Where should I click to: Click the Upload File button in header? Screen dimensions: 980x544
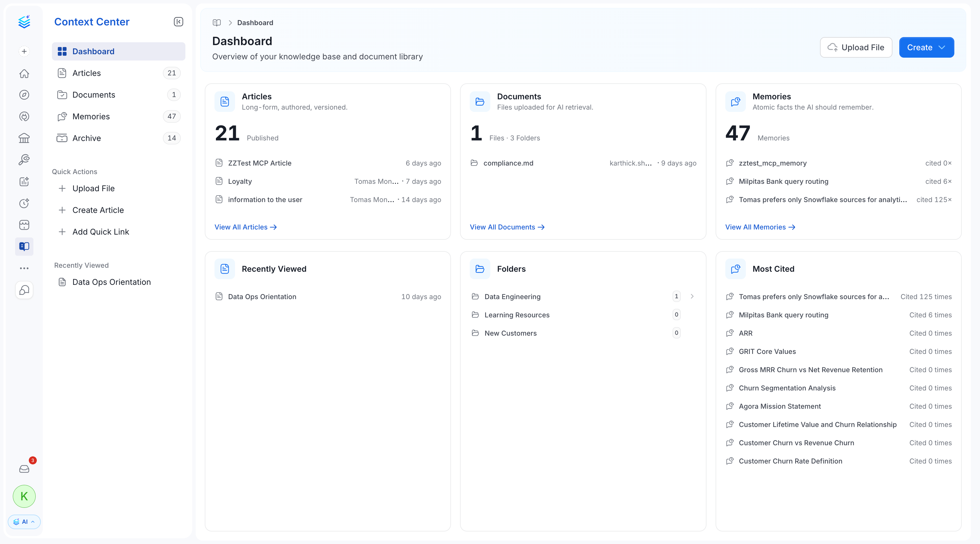click(856, 48)
